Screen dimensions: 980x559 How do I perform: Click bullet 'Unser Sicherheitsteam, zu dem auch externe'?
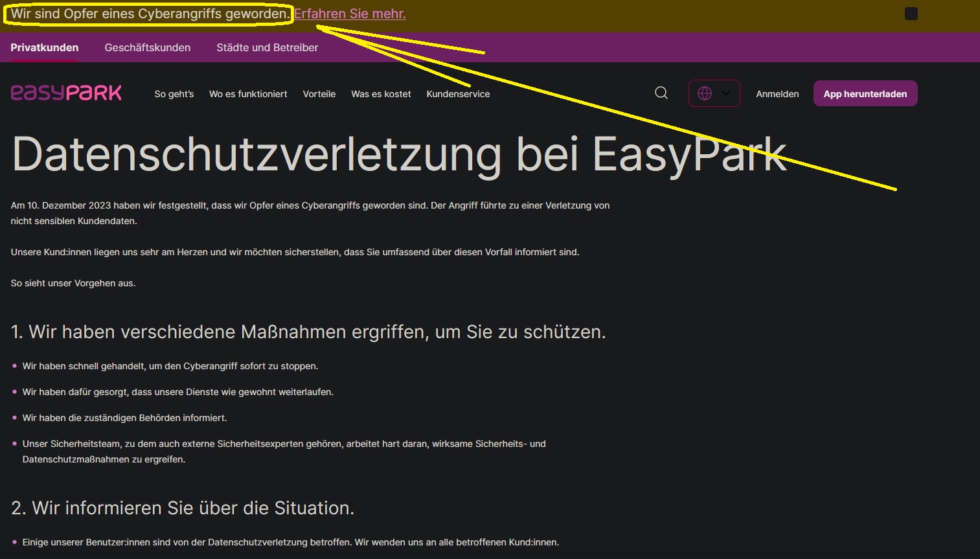coord(284,451)
